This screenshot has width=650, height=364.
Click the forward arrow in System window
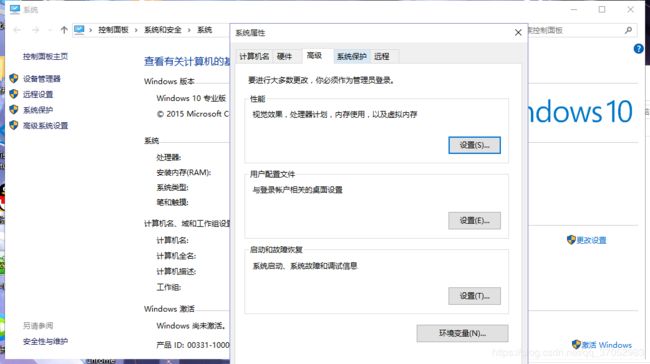coord(36,30)
